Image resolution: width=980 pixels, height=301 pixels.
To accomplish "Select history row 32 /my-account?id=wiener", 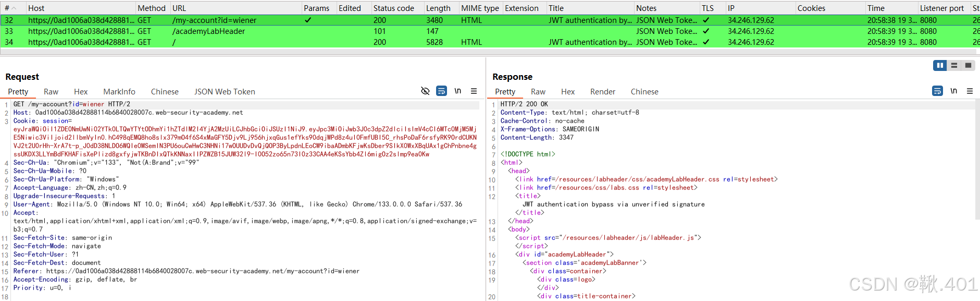I will click(x=490, y=20).
